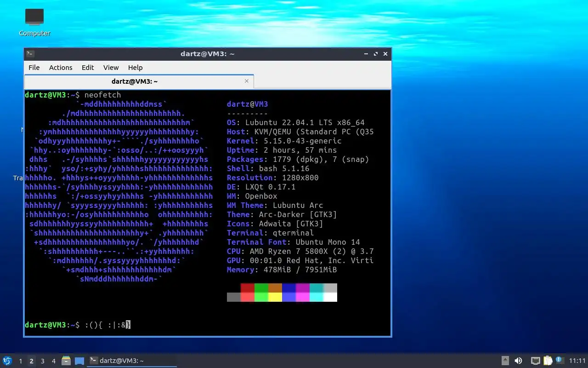Click the 'Icons: Adwaita [GTK3]' line

point(275,224)
